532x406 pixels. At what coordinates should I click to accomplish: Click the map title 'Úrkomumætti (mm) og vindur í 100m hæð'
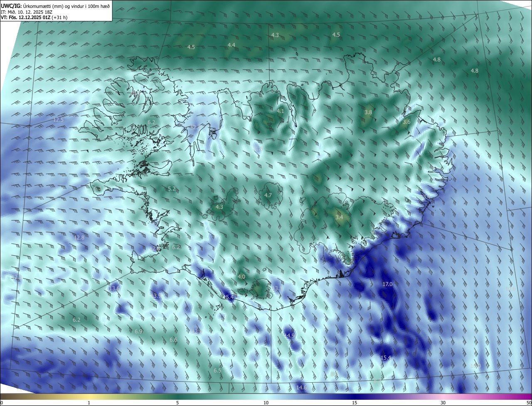tap(66, 5)
